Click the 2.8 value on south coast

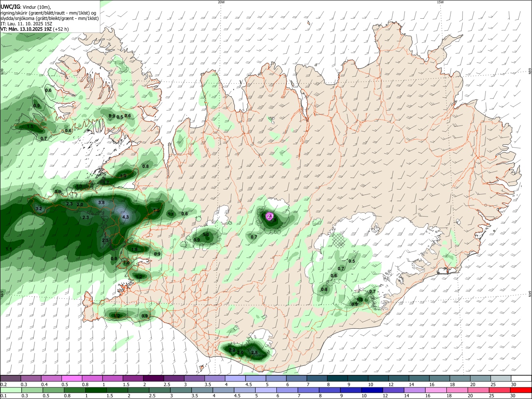point(254,353)
